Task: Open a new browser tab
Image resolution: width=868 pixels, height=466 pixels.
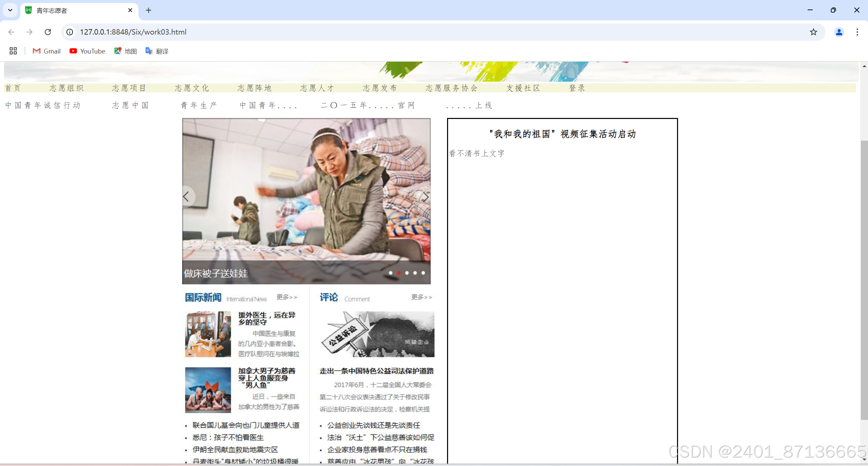Action: 149,10
